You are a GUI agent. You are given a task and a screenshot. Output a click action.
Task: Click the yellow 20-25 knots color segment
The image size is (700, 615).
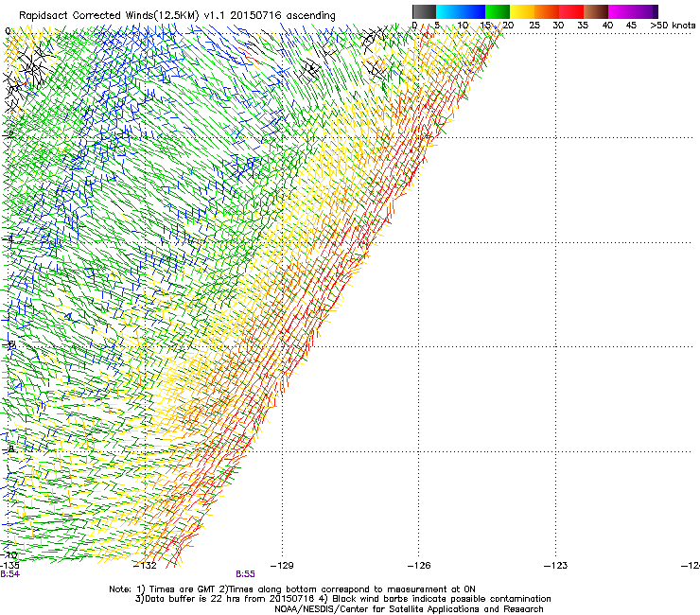coord(522,11)
